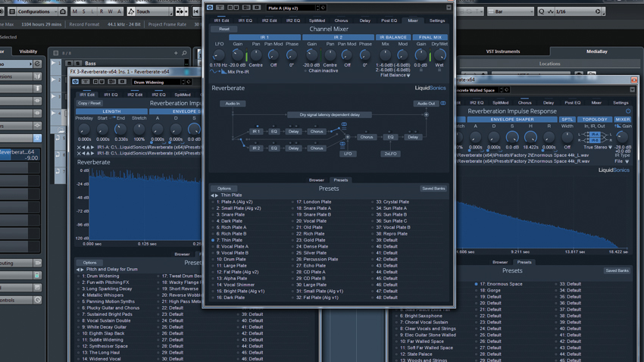
Task: Click the Audio In block in routing diagram
Action: click(233, 104)
